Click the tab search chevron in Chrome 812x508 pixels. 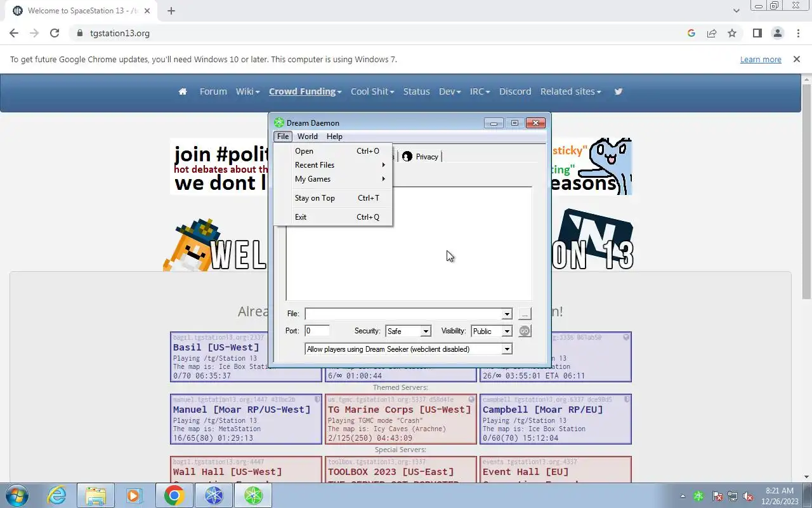(x=736, y=11)
